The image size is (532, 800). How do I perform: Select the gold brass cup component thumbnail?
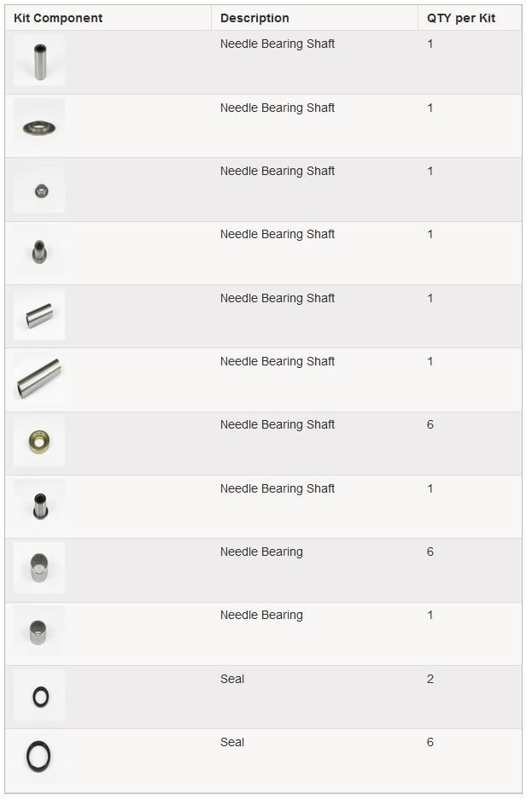pyautogui.click(x=39, y=441)
